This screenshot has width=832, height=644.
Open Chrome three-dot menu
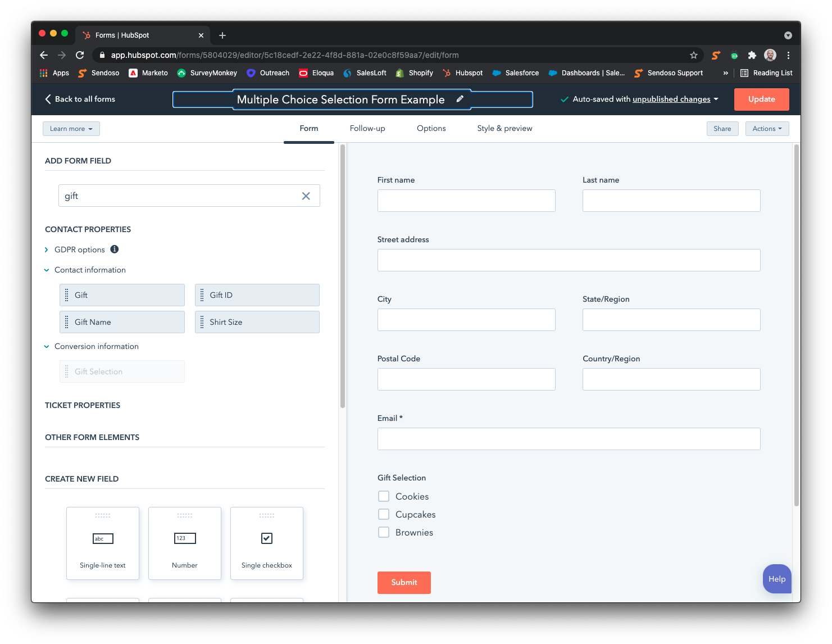(788, 55)
